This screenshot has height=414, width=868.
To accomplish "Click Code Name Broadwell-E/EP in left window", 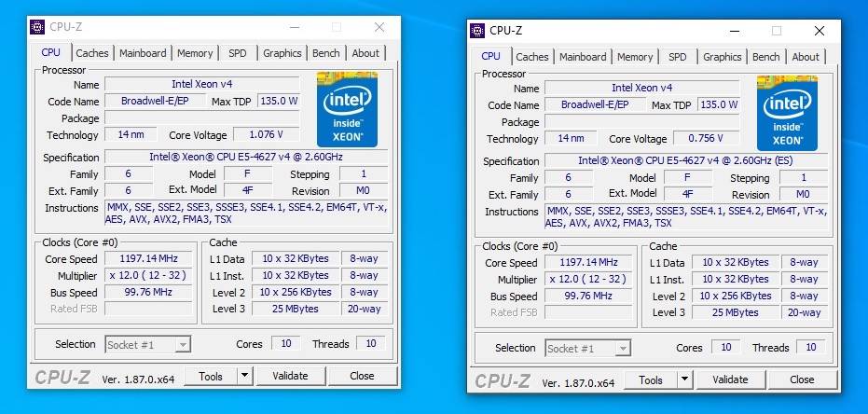I will 155,101.
